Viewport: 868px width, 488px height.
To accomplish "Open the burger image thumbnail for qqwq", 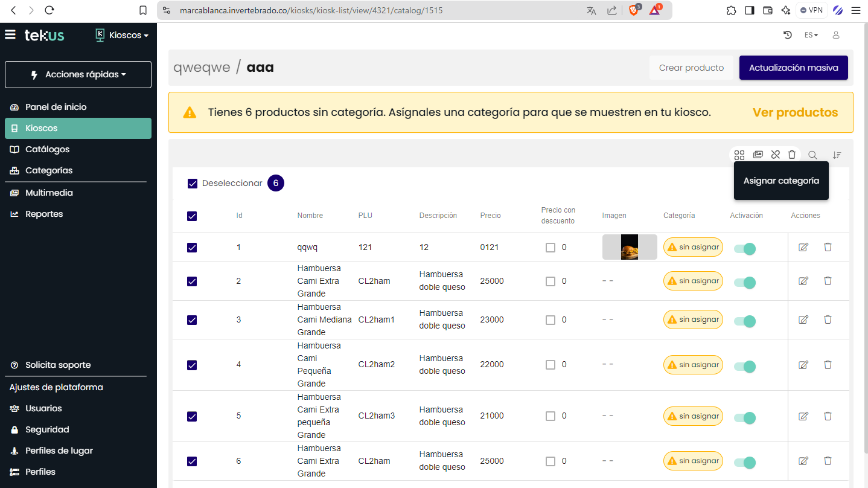I will pyautogui.click(x=630, y=247).
